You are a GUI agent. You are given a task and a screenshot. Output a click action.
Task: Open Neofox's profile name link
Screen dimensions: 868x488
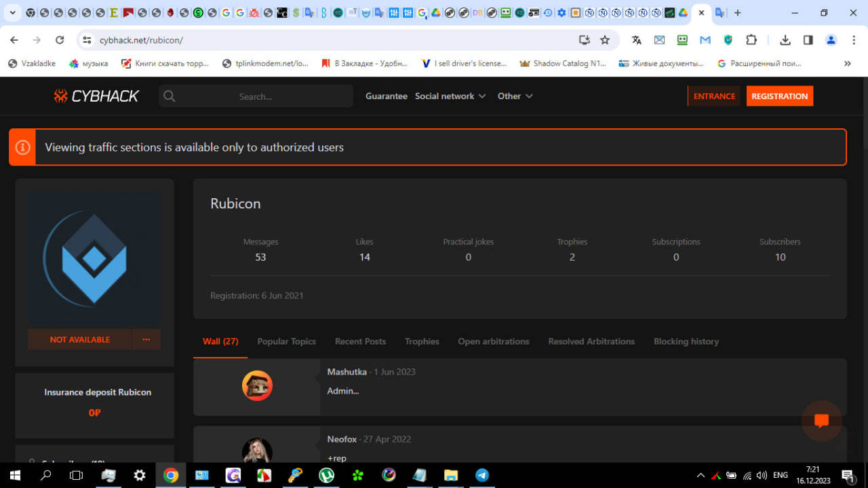pyautogui.click(x=342, y=439)
